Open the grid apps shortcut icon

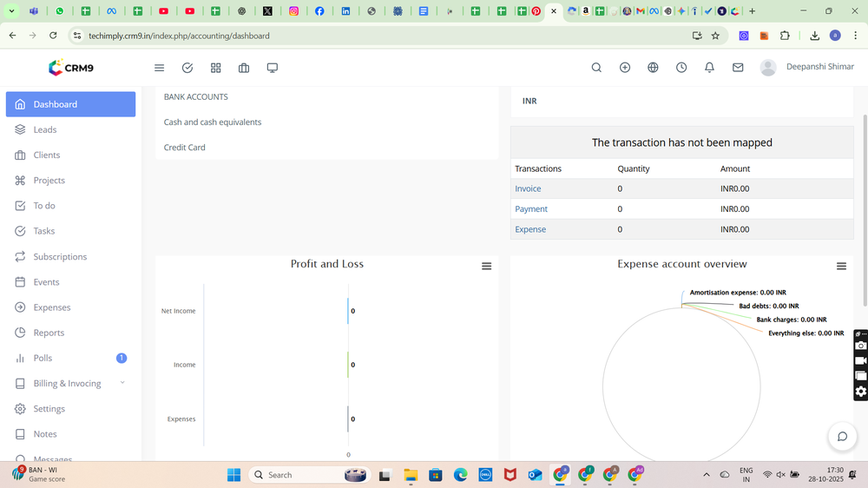(216, 68)
